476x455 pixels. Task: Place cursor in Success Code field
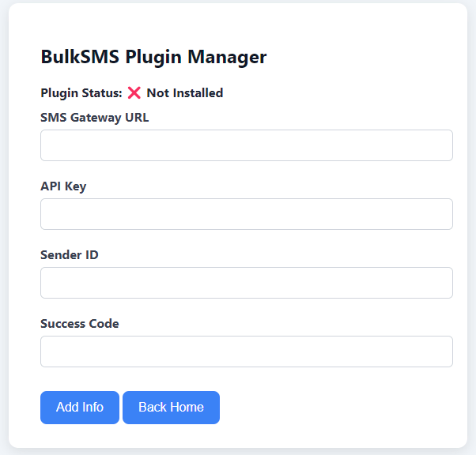(247, 352)
